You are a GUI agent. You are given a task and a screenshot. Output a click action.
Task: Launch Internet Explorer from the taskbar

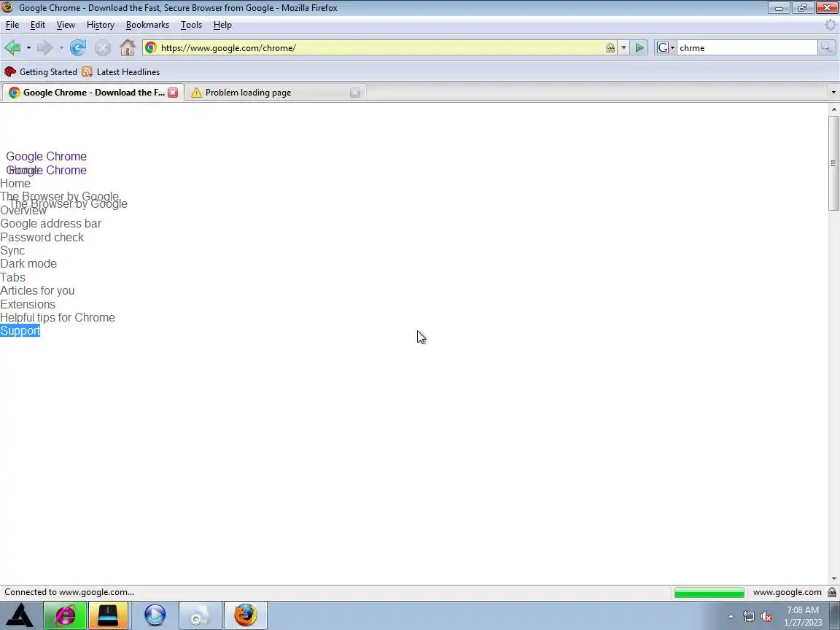[x=64, y=615]
